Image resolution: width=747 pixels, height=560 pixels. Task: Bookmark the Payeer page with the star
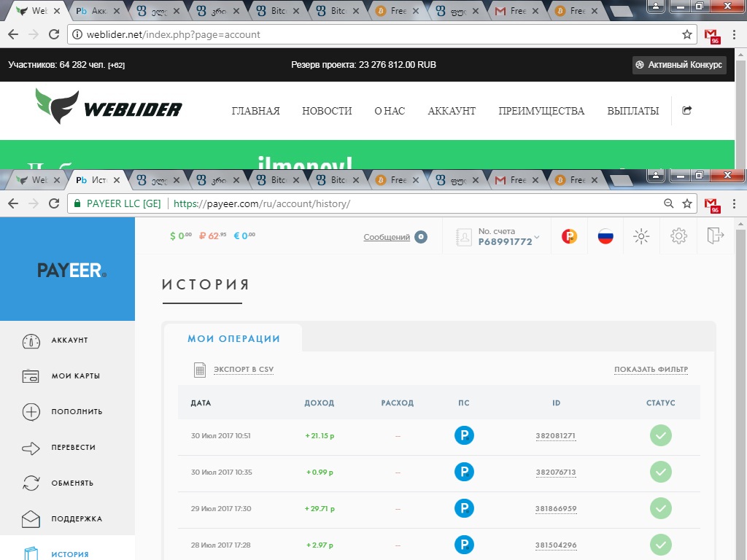[x=687, y=203]
